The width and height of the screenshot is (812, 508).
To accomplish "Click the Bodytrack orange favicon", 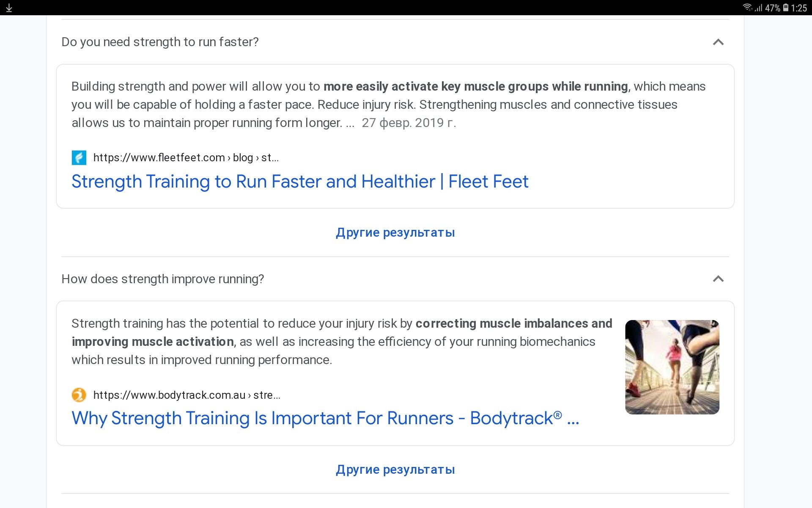I will pyautogui.click(x=79, y=395).
